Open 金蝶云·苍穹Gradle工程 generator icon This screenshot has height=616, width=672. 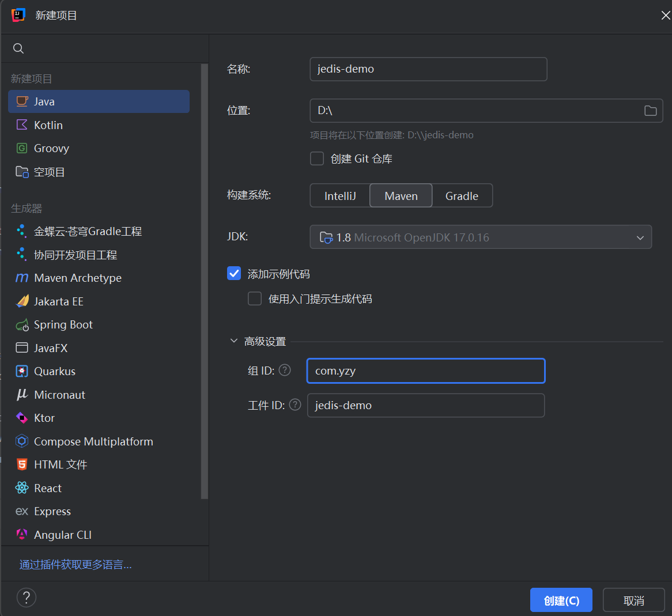pyautogui.click(x=21, y=231)
